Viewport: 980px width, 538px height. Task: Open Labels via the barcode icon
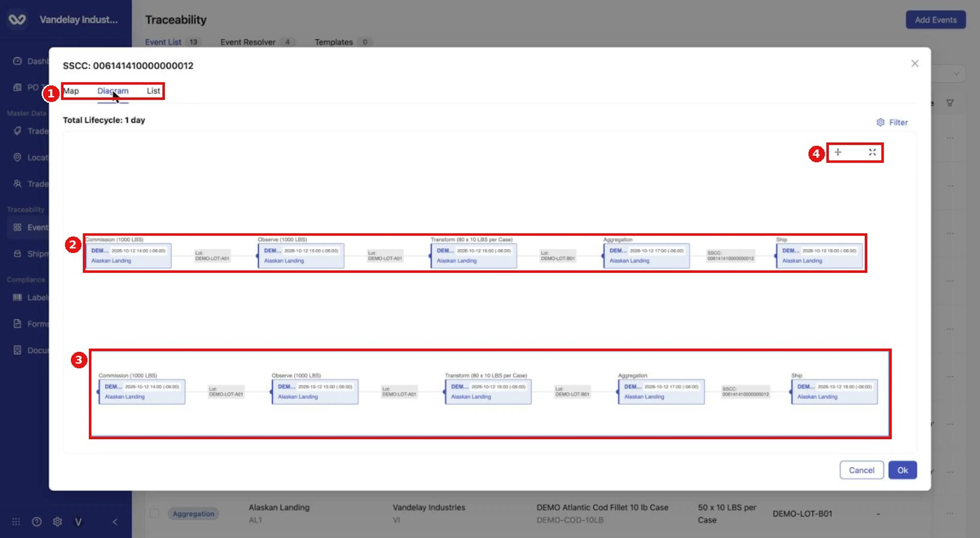pos(17,297)
